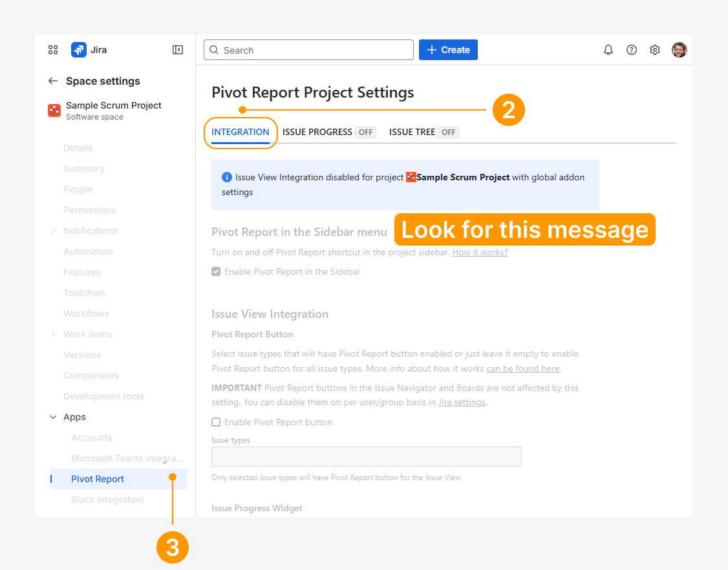Open notifications bell icon
This screenshot has height=570, width=728.
608,50
